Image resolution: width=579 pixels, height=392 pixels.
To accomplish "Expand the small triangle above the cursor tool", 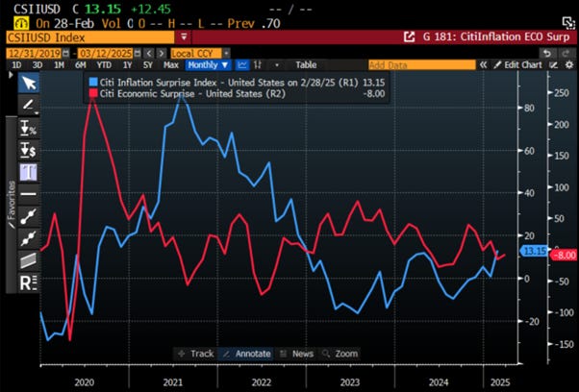I will [x=11, y=75].
